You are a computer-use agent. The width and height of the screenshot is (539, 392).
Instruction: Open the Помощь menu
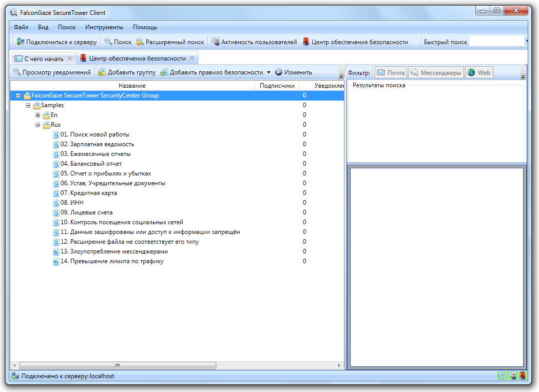point(145,27)
